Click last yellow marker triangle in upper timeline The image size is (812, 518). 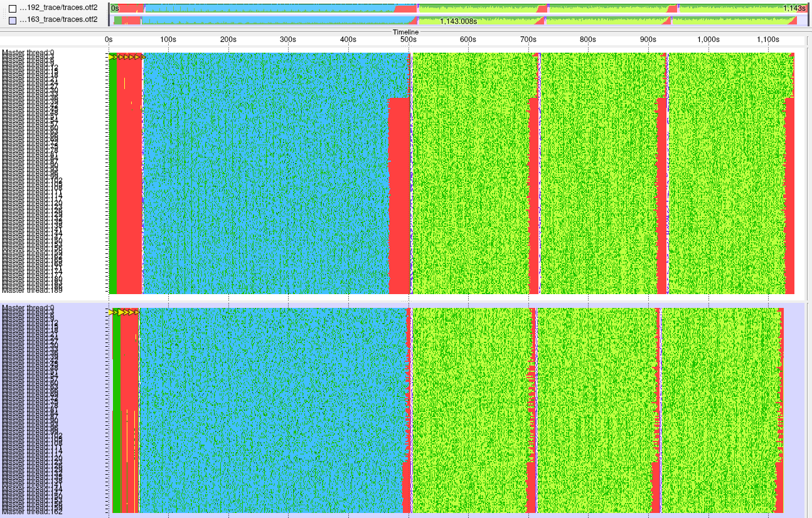[142, 57]
